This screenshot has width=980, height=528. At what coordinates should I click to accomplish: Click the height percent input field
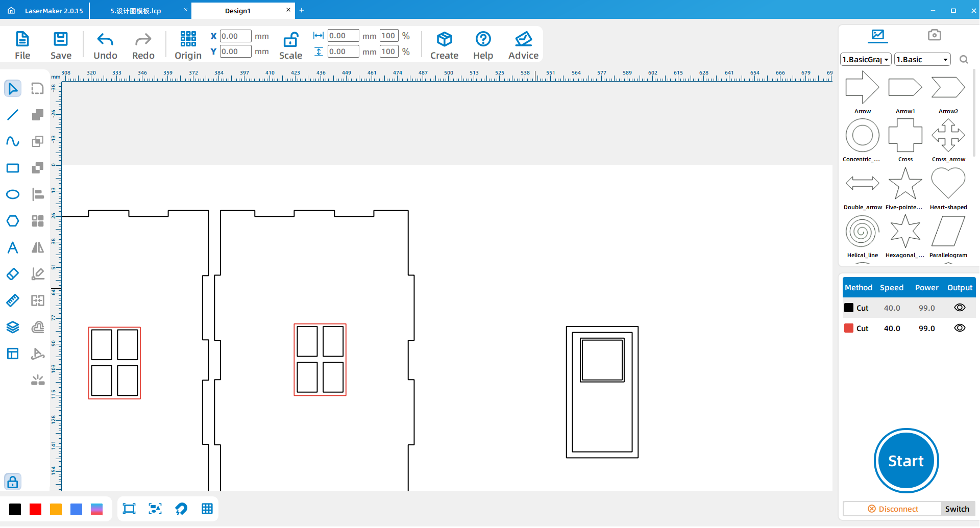pos(389,52)
